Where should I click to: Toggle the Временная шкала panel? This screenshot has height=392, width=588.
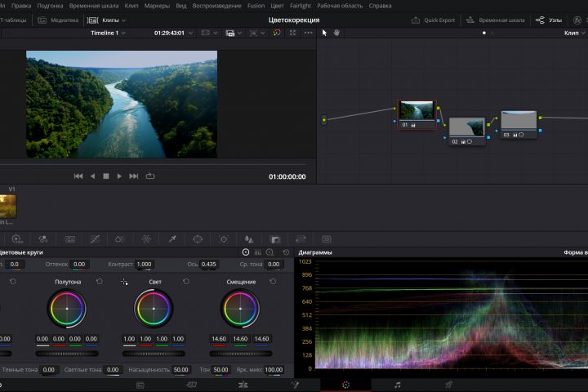(496, 20)
